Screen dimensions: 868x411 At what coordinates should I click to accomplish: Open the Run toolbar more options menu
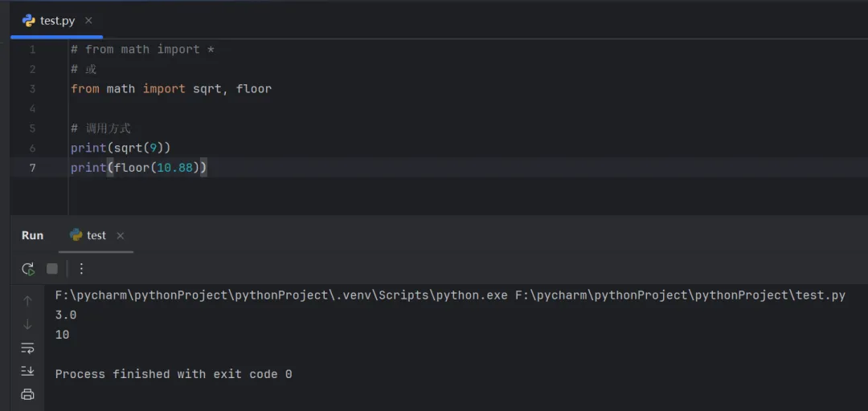coord(81,269)
